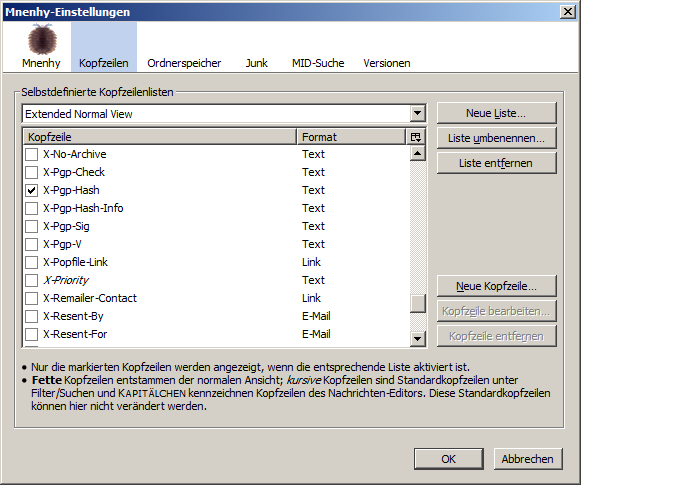Click the list scrollbar down arrow
The height and width of the screenshot is (485, 683).
pos(418,338)
